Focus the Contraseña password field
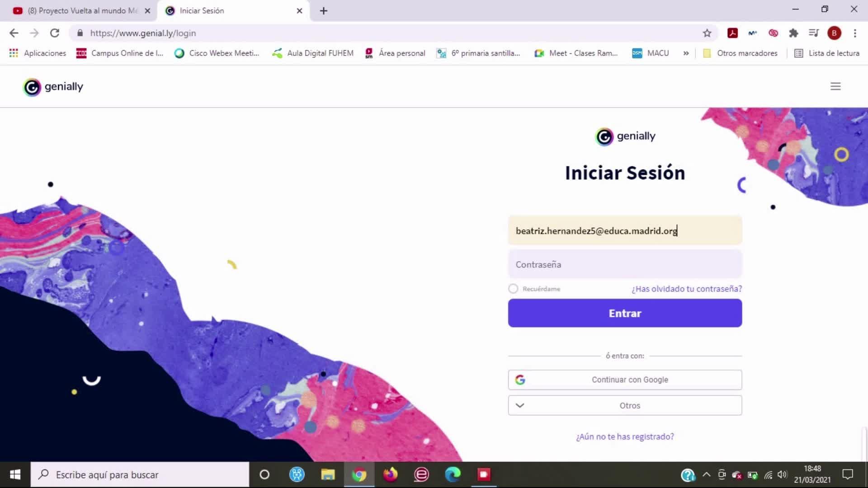868x488 pixels. (625, 264)
